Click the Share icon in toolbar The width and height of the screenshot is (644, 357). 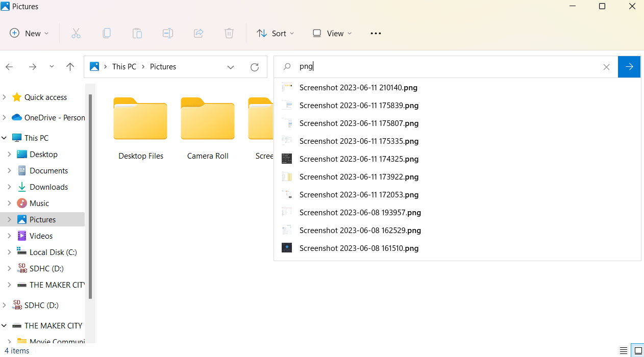pyautogui.click(x=199, y=33)
